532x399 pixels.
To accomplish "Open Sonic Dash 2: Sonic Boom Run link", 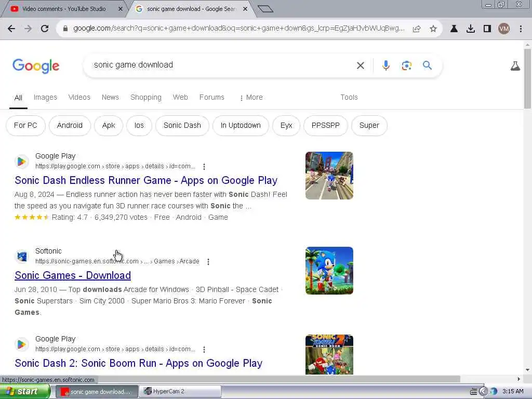I will tap(138, 363).
